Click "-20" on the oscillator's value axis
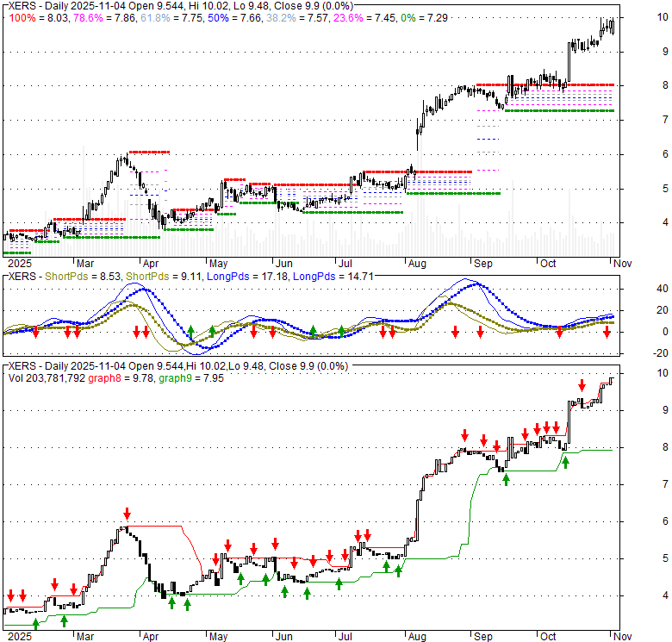 pos(661,353)
